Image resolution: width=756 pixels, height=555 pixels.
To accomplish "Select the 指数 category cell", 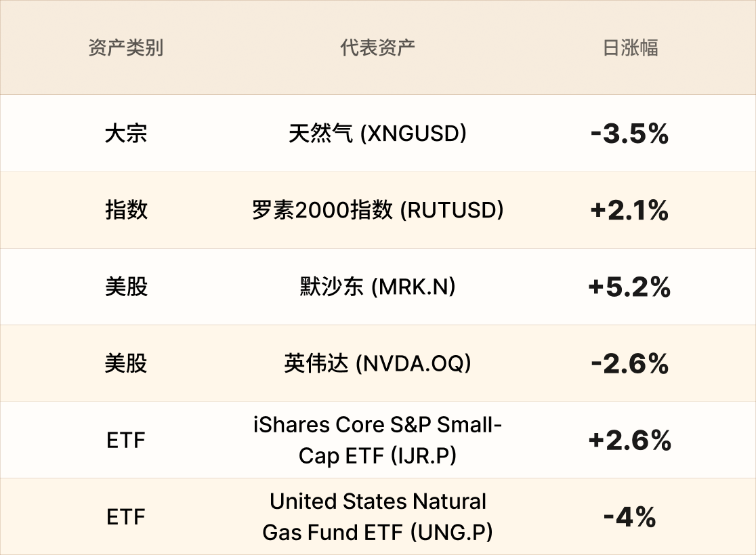I will (126, 210).
